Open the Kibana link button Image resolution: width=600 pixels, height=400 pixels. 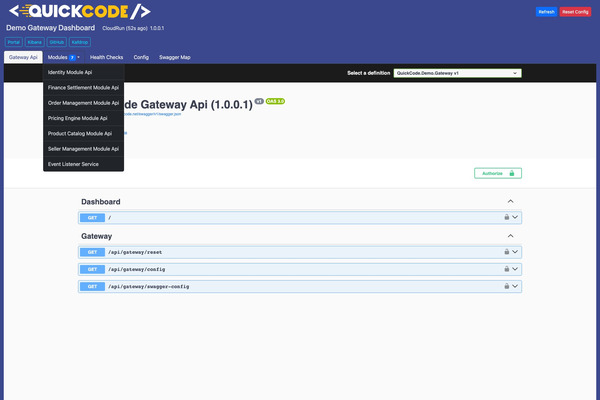click(34, 42)
